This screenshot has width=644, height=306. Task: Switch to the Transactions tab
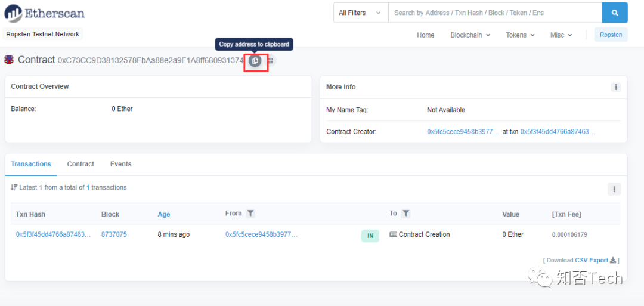point(31,164)
